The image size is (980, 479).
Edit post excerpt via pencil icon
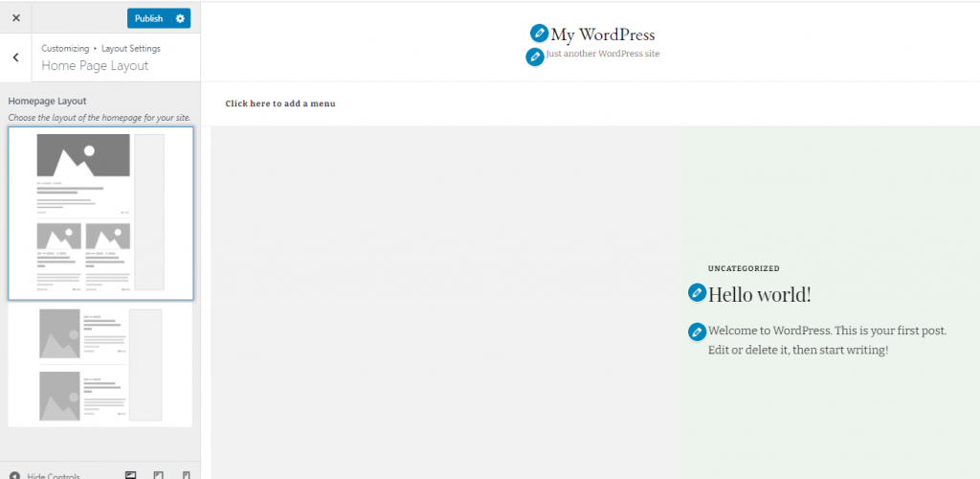(697, 332)
